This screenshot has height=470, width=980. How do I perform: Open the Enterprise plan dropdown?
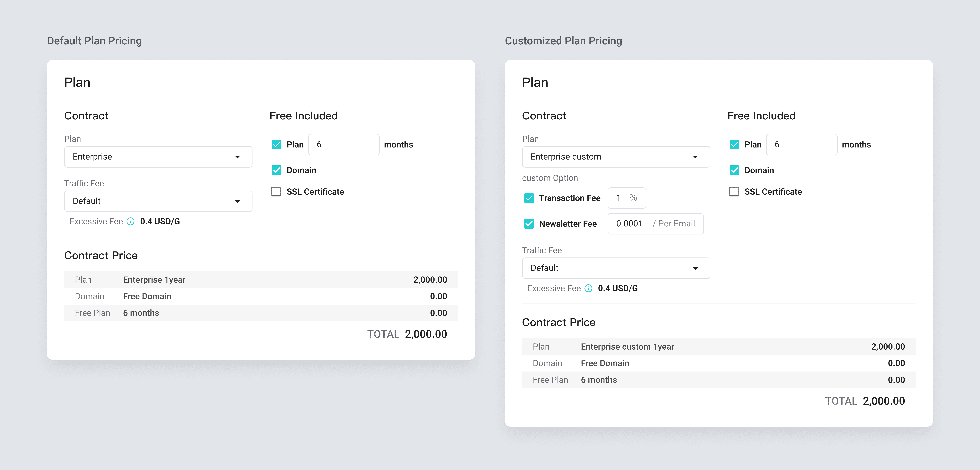(x=158, y=157)
